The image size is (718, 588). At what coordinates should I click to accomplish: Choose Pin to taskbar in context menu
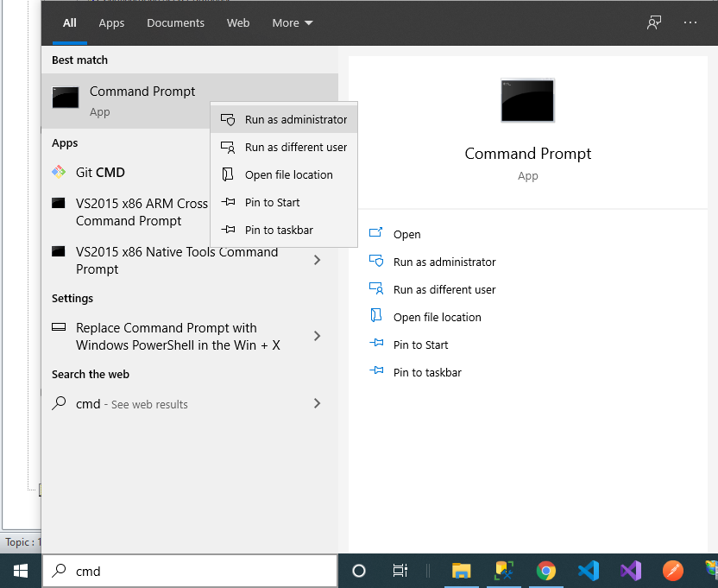[x=284, y=230]
